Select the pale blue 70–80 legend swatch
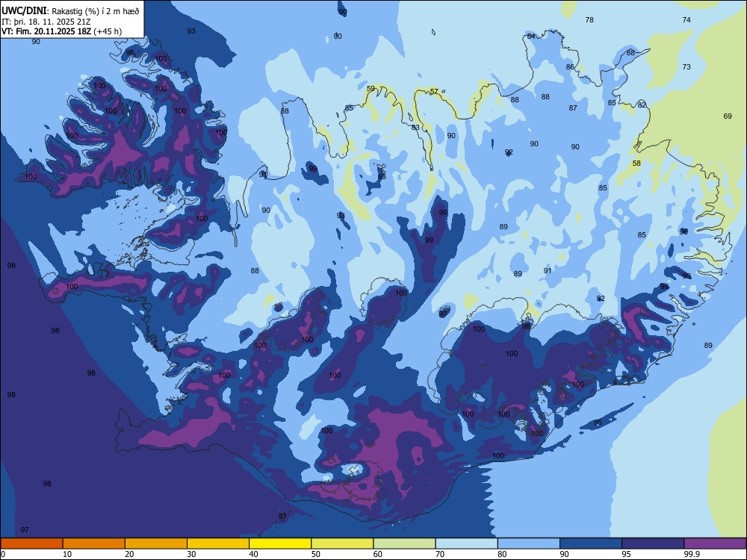 tap(466, 544)
